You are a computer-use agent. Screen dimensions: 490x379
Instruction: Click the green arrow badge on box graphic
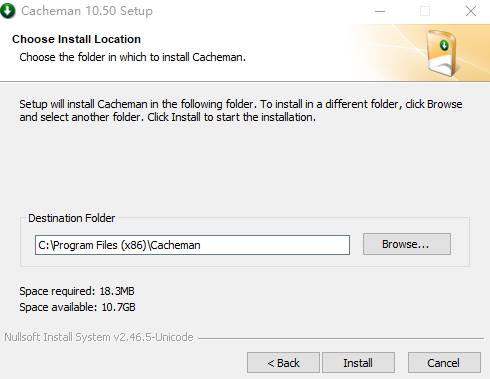[x=444, y=45]
